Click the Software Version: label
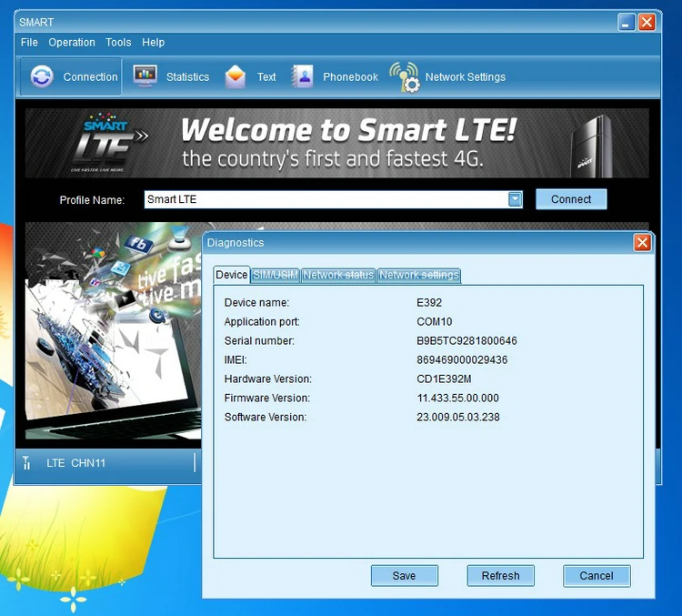682x616 pixels. pyautogui.click(x=266, y=417)
